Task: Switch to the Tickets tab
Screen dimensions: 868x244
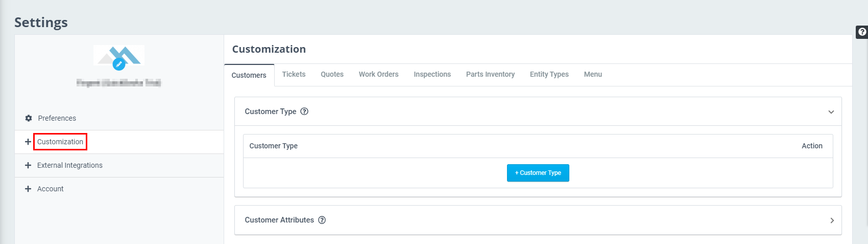Action: [x=294, y=74]
